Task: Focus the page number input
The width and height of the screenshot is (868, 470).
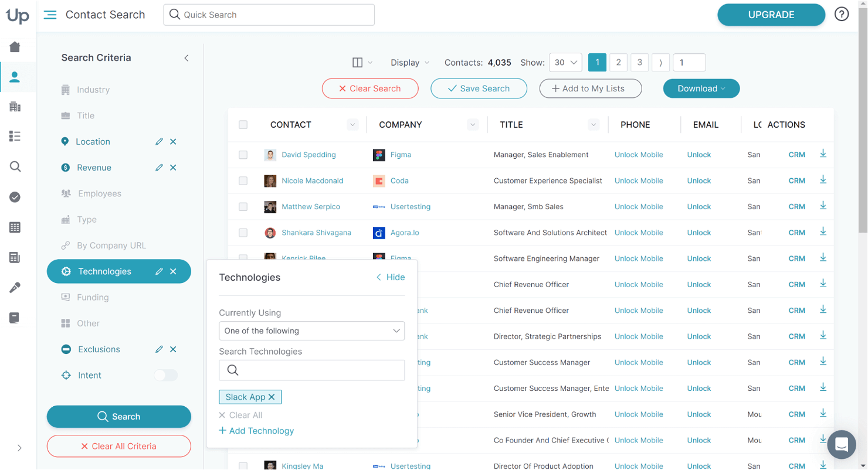Action: (x=689, y=63)
